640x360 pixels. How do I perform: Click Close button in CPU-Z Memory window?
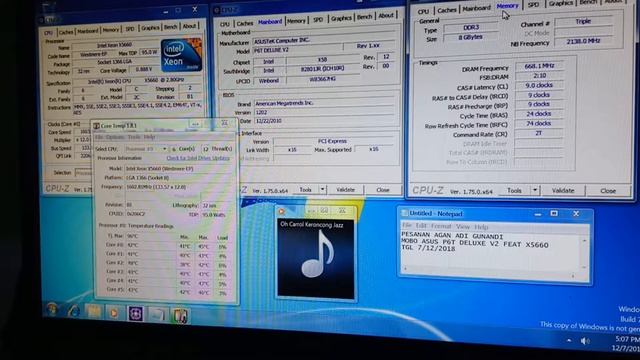click(x=608, y=191)
